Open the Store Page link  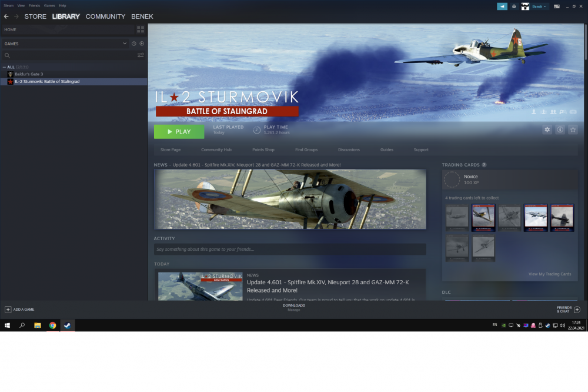point(171,150)
